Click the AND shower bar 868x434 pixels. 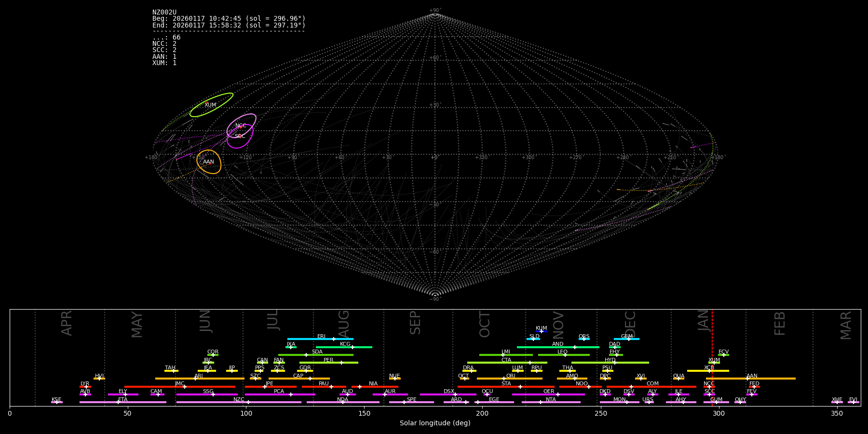[558, 347]
